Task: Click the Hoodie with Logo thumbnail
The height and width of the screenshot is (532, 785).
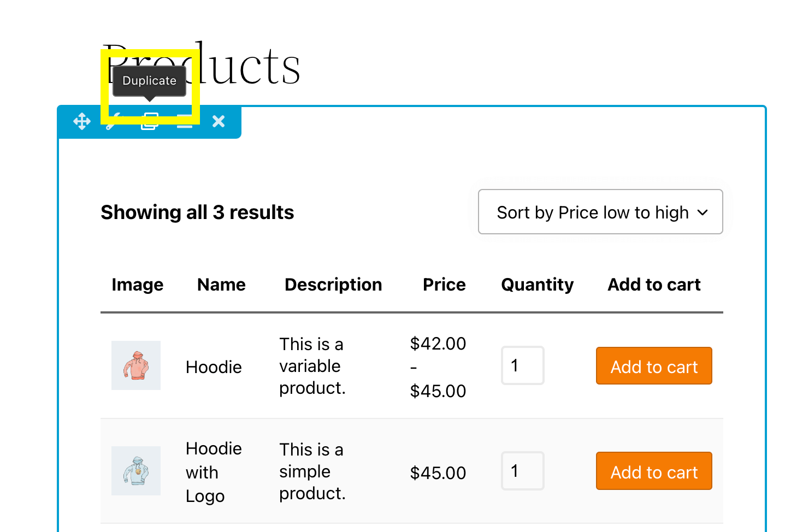Action: coord(136,471)
